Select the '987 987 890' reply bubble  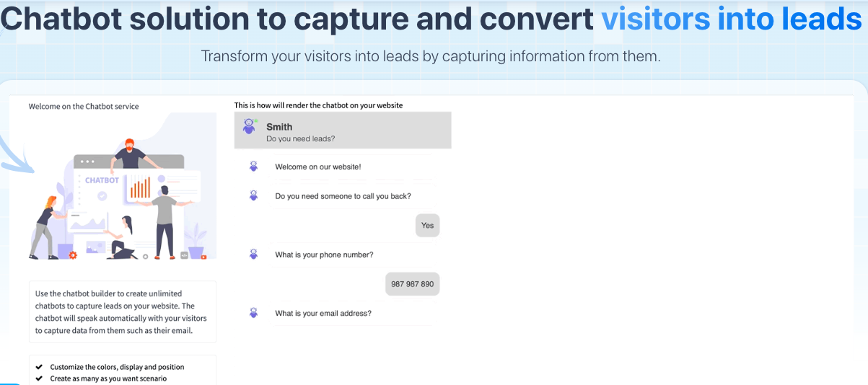click(412, 284)
